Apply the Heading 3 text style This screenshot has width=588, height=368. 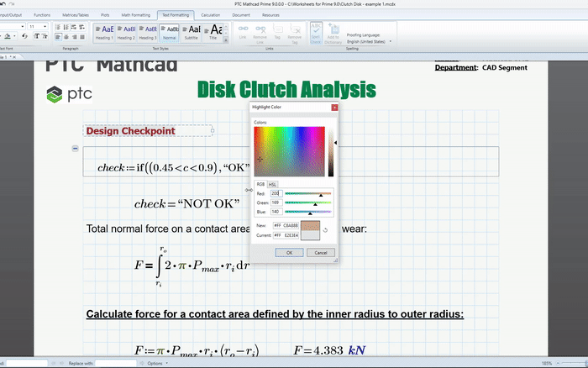(x=148, y=33)
